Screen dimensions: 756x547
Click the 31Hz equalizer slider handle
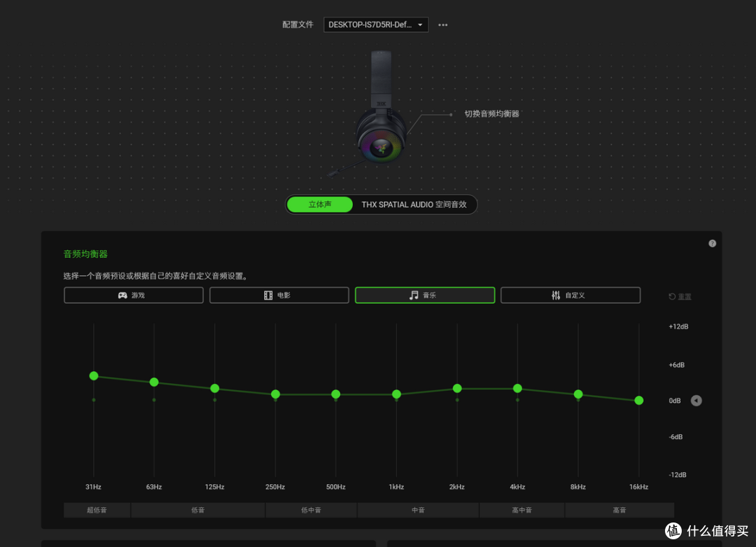tap(94, 376)
